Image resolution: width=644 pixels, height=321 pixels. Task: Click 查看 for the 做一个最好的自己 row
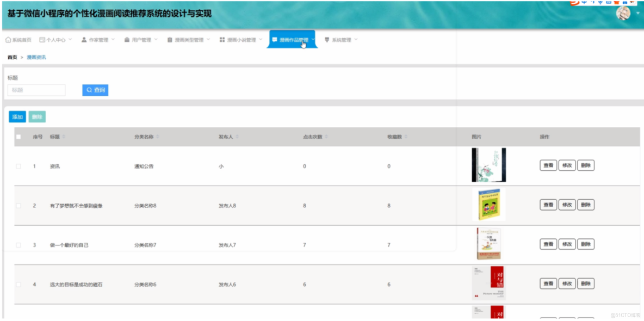tap(548, 244)
